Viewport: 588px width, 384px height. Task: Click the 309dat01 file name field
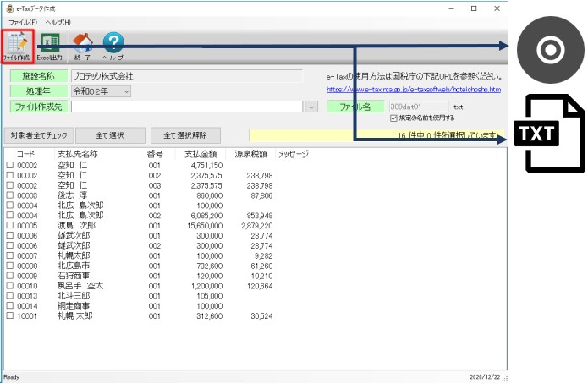419,107
